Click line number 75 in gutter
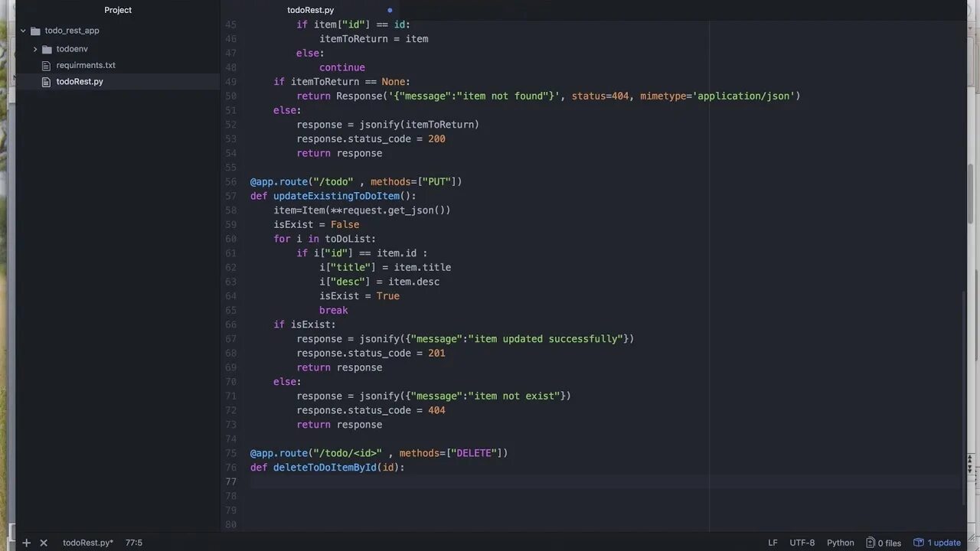 point(230,453)
